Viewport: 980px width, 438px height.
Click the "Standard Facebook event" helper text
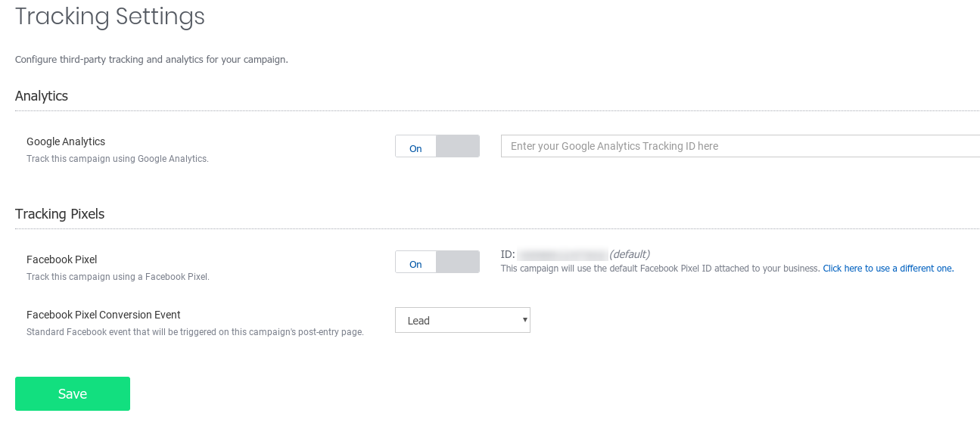pyautogui.click(x=194, y=332)
